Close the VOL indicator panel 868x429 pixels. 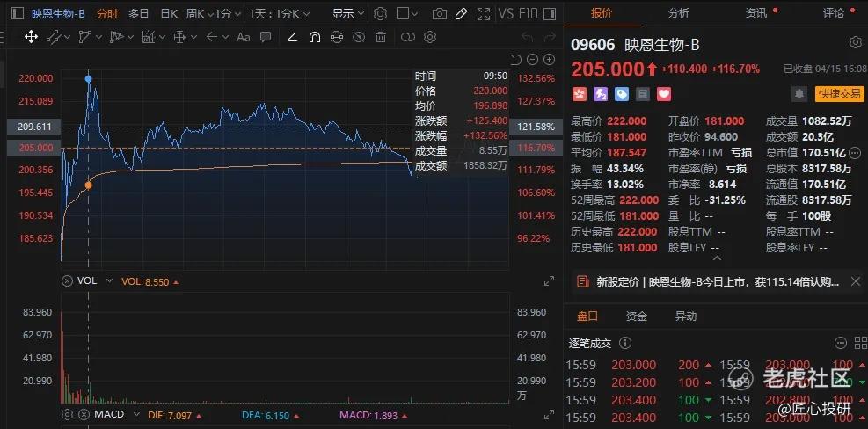pos(67,281)
